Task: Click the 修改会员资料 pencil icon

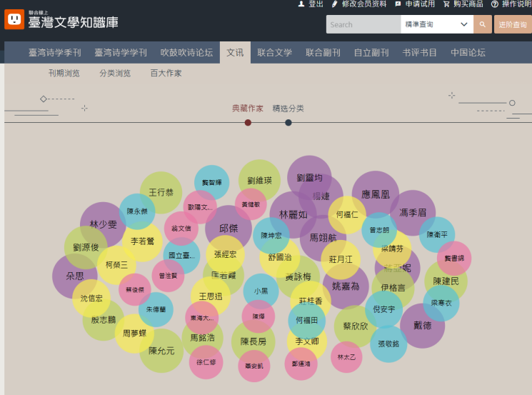Action: tap(335, 4)
